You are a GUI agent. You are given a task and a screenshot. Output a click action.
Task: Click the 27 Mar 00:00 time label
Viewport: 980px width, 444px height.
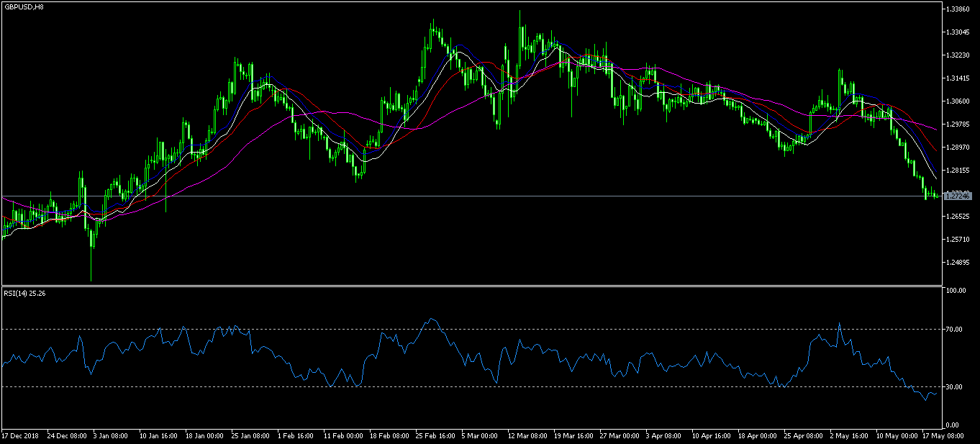[620, 436]
